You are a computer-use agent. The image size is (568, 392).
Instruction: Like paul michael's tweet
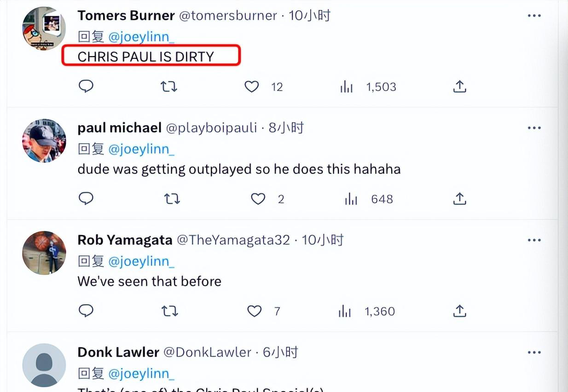click(258, 199)
